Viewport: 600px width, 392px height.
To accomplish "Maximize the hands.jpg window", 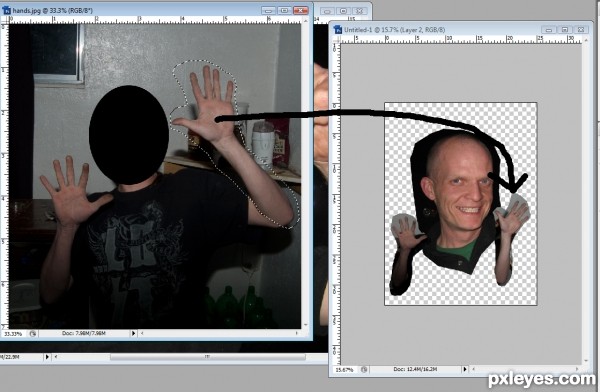I will click(x=284, y=11).
